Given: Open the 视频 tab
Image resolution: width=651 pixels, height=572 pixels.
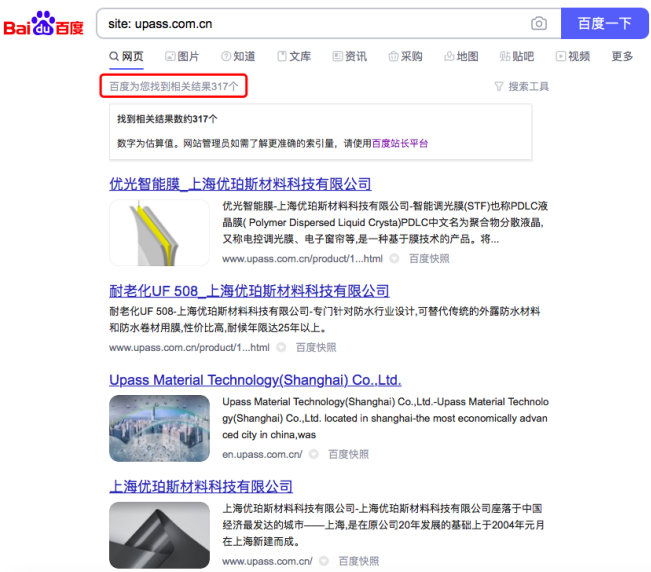Looking at the screenshot, I should tap(573, 56).
